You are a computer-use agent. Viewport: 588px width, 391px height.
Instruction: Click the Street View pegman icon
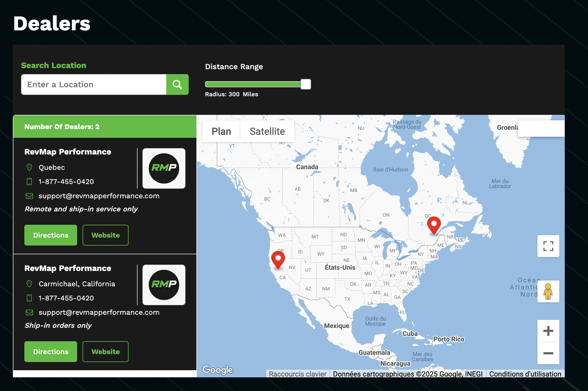point(548,291)
